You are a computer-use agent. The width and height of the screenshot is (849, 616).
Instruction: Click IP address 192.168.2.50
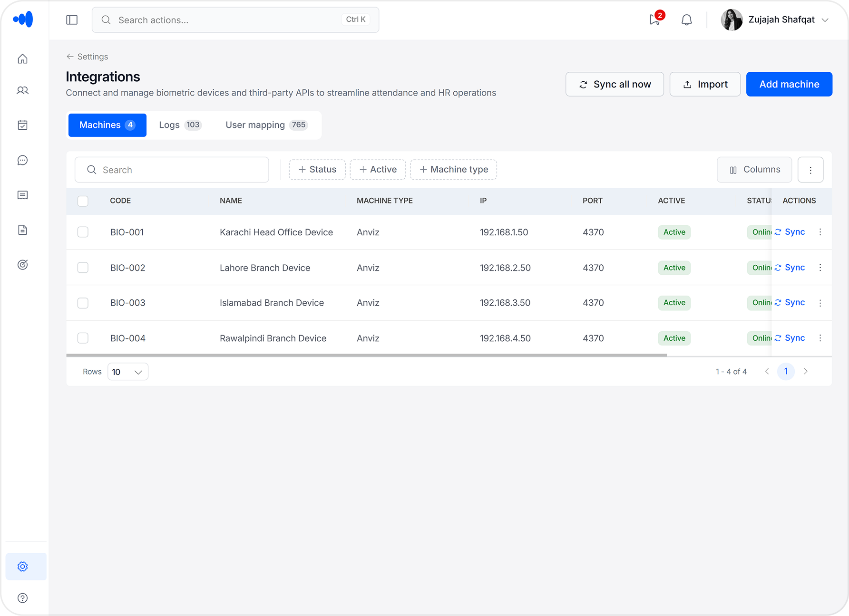click(x=505, y=268)
